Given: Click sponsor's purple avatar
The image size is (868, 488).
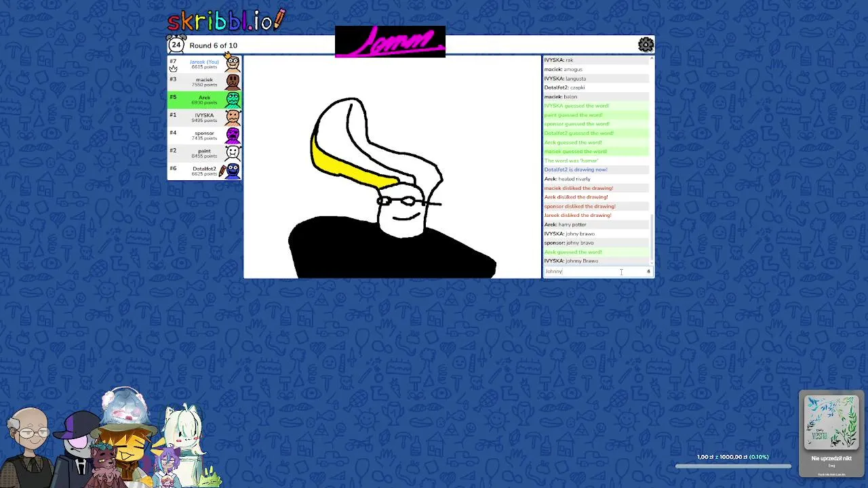Looking at the screenshot, I should (233, 134).
